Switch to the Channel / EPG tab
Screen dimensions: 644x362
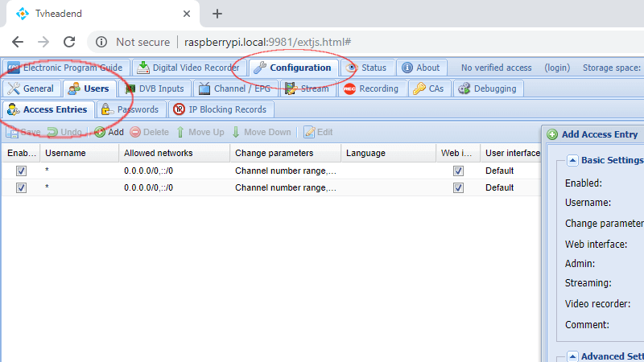tap(235, 88)
